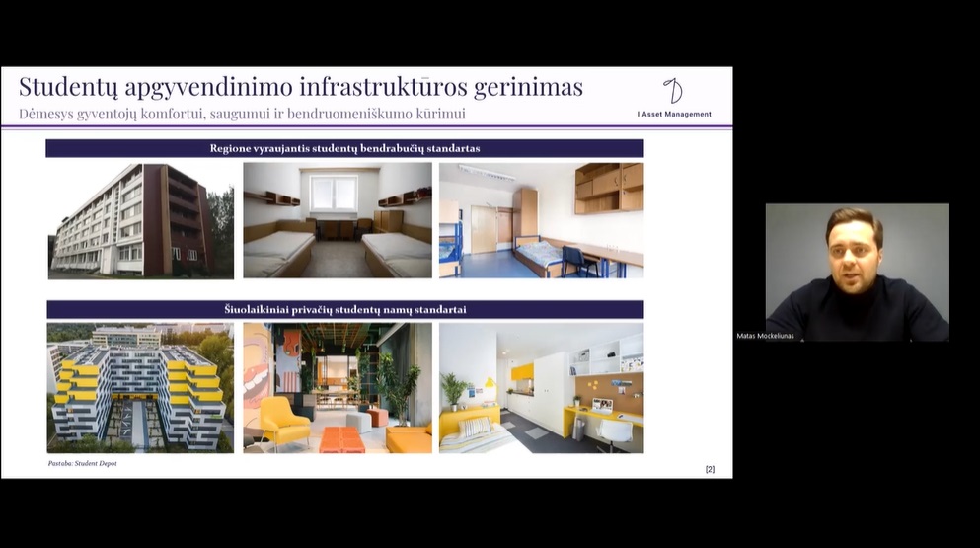Click the slide number [2] indicator
The image size is (980, 548).
click(710, 469)
